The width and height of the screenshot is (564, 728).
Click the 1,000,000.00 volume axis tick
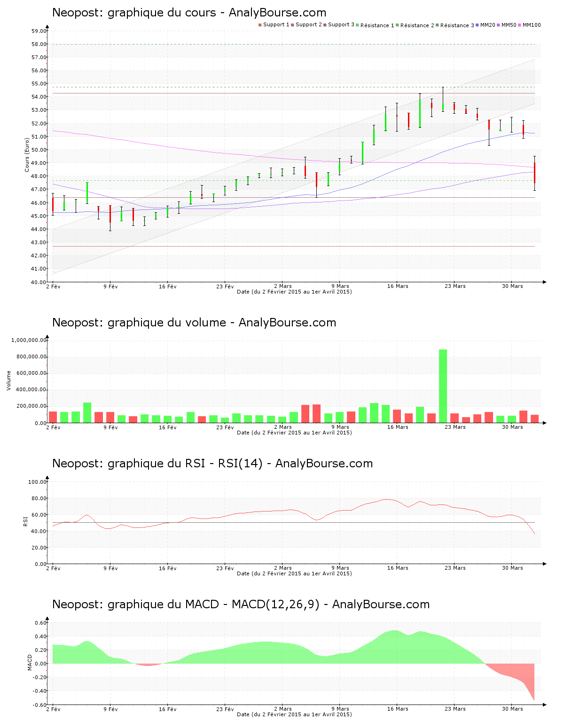(x=28, y=340)
